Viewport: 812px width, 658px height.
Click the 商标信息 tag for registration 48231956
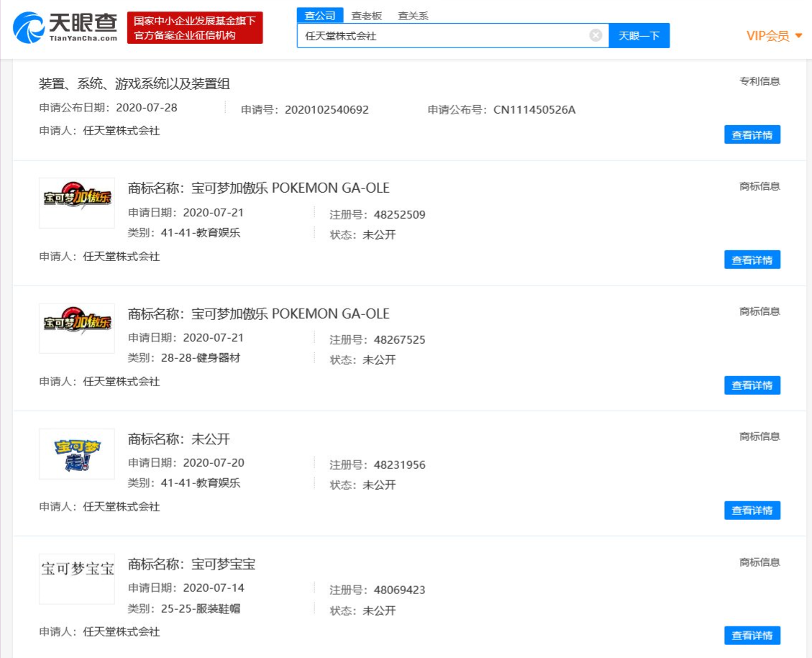point(759,437)
